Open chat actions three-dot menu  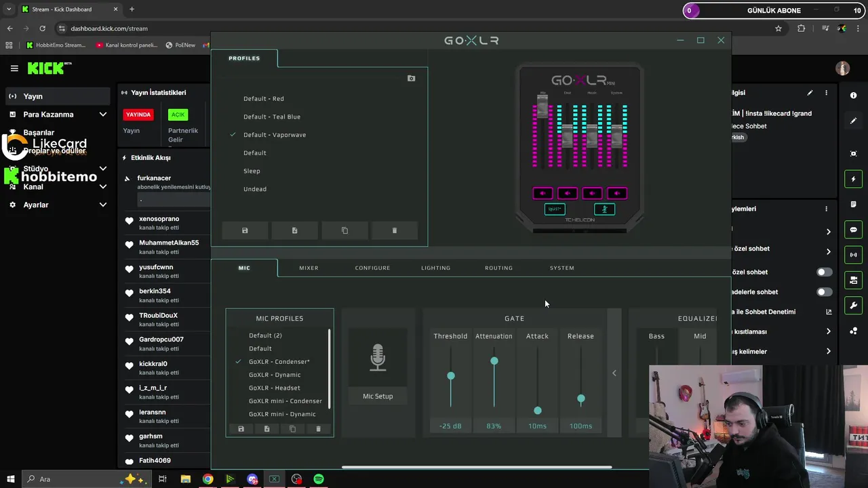click(x=826, y=209)
